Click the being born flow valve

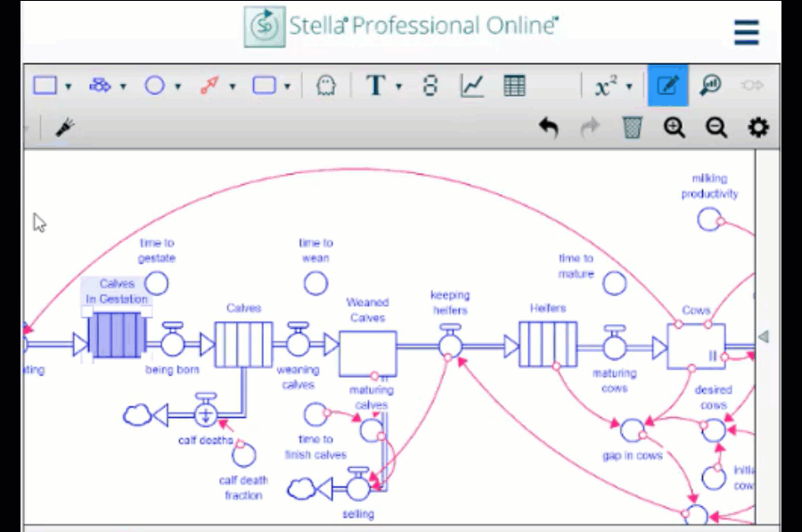[x=173, y=340]
